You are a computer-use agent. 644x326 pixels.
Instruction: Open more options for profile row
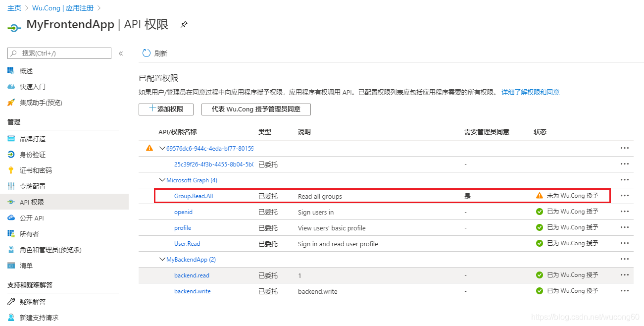625,227
